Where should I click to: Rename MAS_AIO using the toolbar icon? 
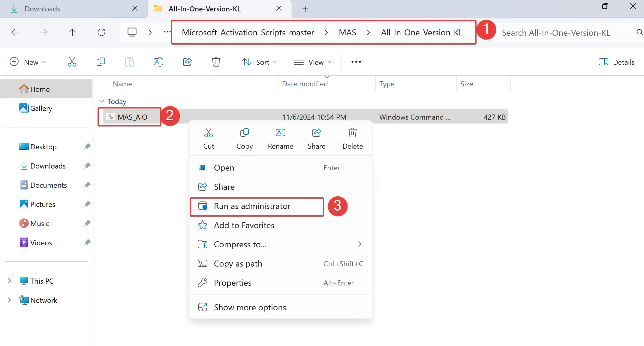coord(158,62)
